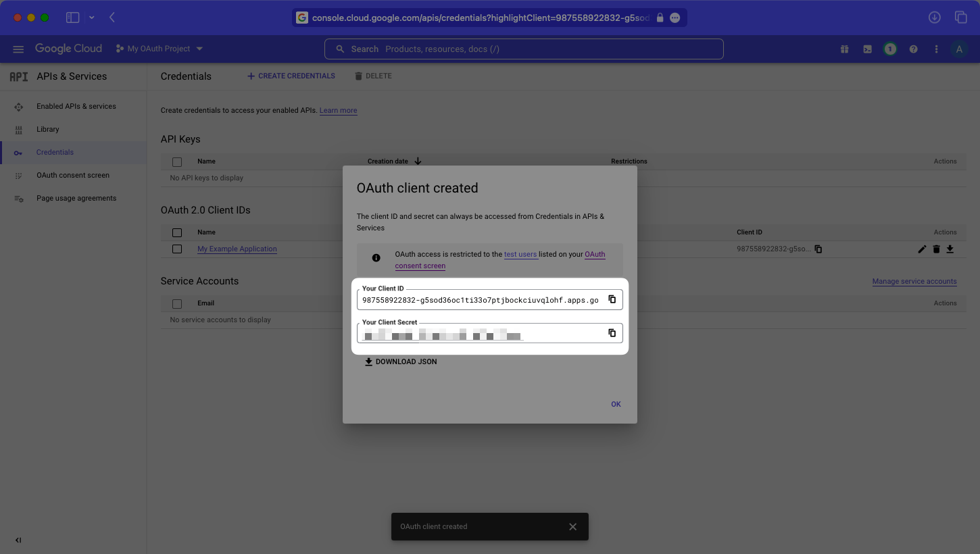The width and height of the screenshot is (980, 554).
Task: Copy the Client ID to clipboard
Action: [612, 299]
